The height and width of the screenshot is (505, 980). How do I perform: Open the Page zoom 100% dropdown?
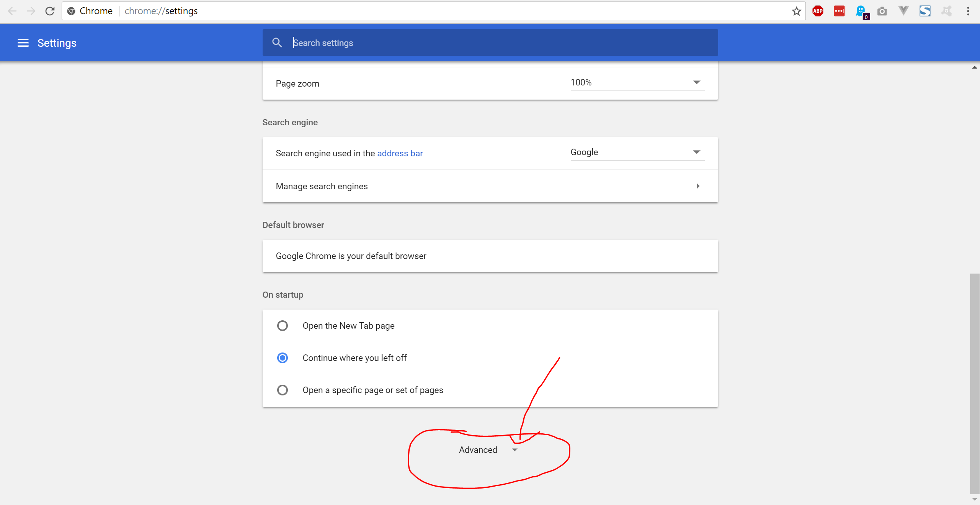(637, 83)
